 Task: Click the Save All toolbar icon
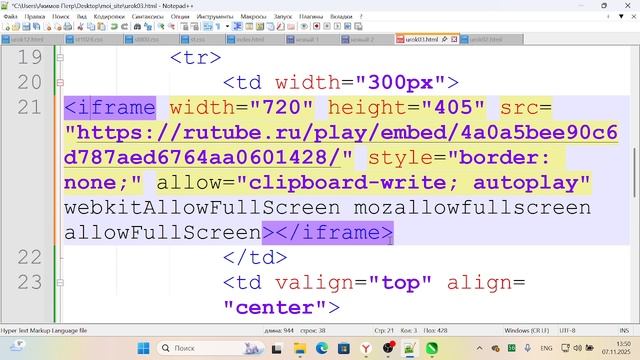coord(36,27)
